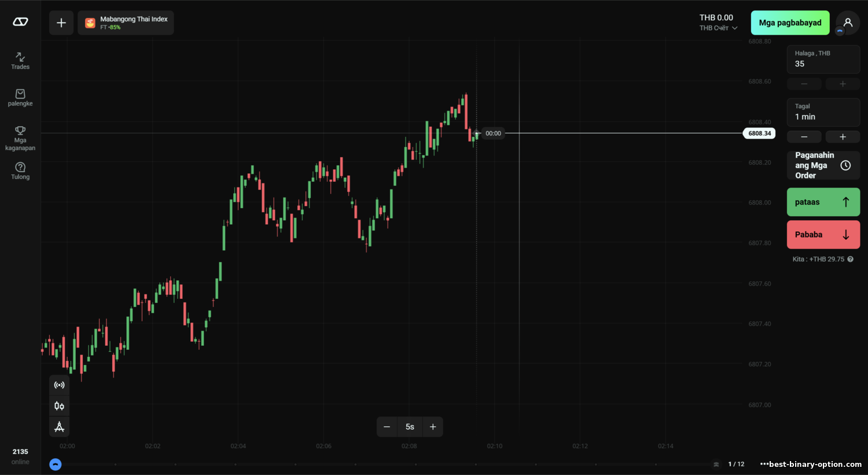The width and height of the screenshot is (868, 475).
Task: Click the 00:00 countdown timer marker
Action: click(493, 133)
